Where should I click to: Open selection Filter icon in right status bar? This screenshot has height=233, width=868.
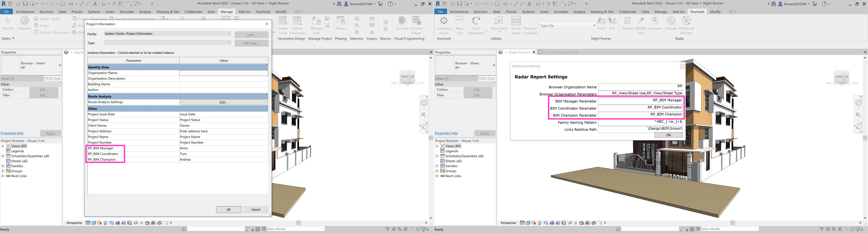click(x=858, y=229)
